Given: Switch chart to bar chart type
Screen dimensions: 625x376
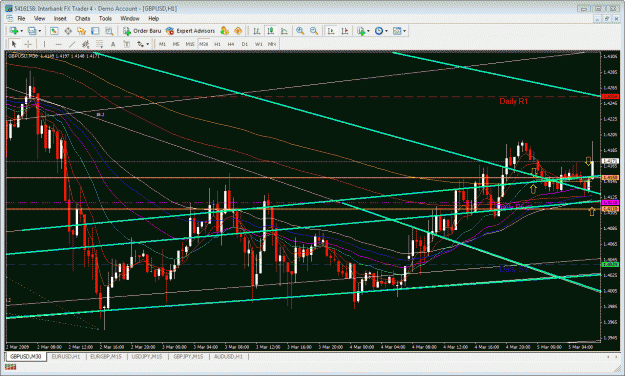Looking at the screenshot, I should point(257,31).
